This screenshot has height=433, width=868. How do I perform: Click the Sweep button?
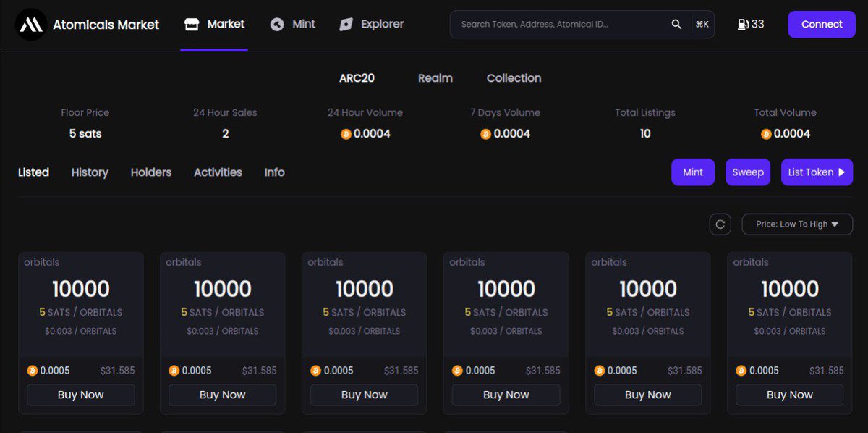pyautogui.click(x=748, y=172)
